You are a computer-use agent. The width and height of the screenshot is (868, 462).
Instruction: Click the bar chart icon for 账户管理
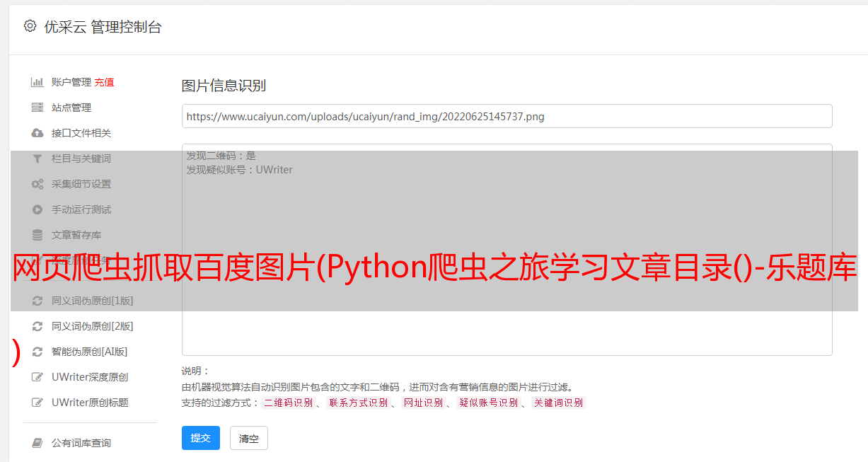(x=37, y=82)
